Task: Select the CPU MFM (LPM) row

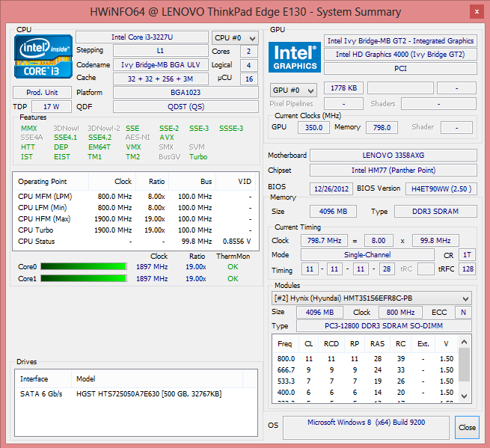Action: 136,197
